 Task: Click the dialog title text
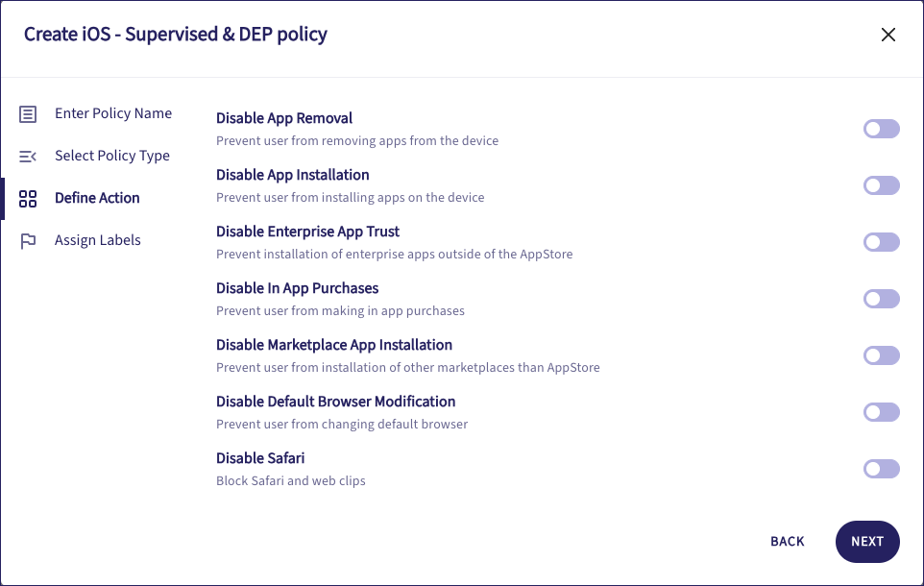176,35
